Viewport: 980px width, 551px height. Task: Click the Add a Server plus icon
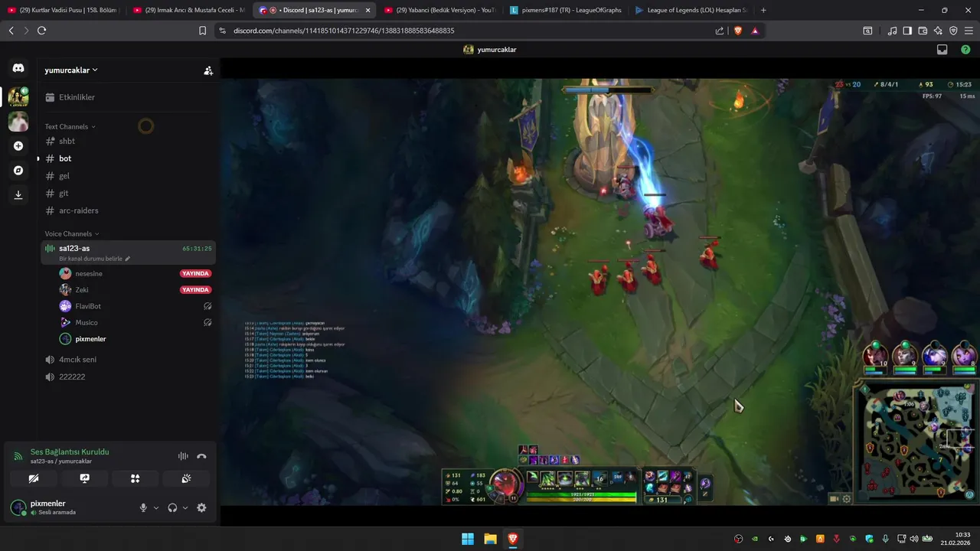click(x=18, y=145)
